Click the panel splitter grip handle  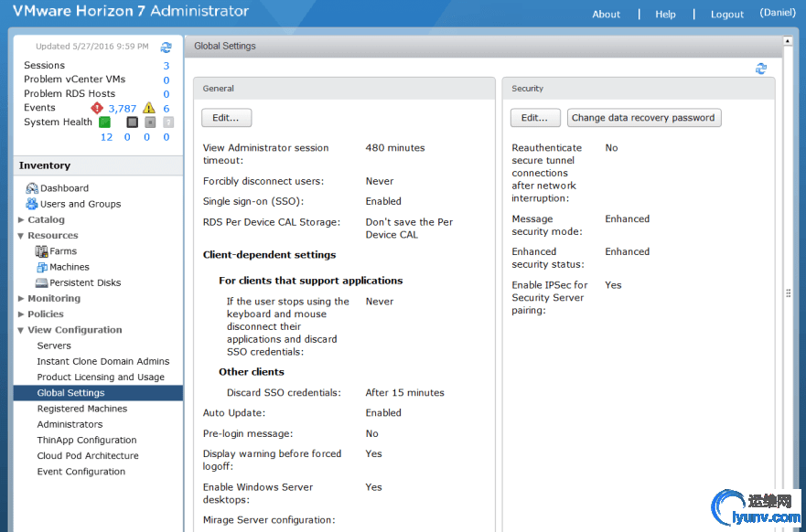pyautogui.click(x=788, y=293)
